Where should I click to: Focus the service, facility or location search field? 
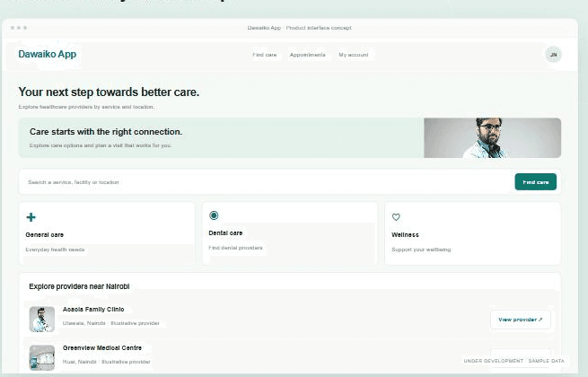click(x=267, y=182)
